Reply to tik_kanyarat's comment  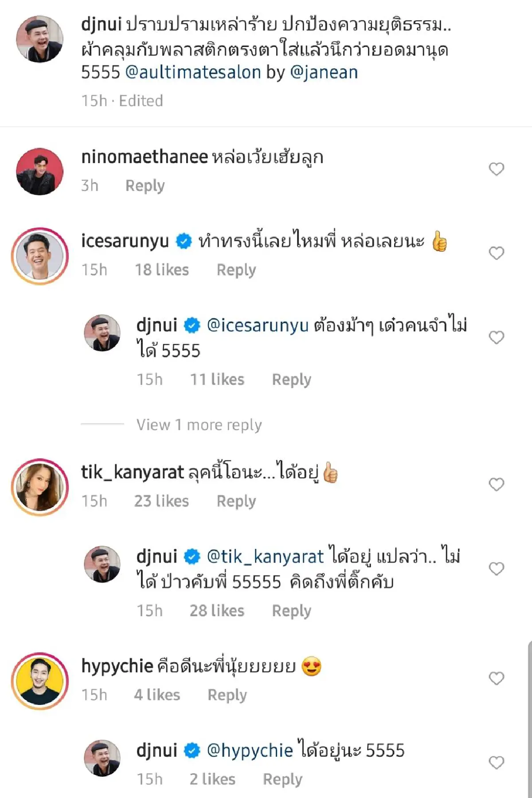(237, 501)
